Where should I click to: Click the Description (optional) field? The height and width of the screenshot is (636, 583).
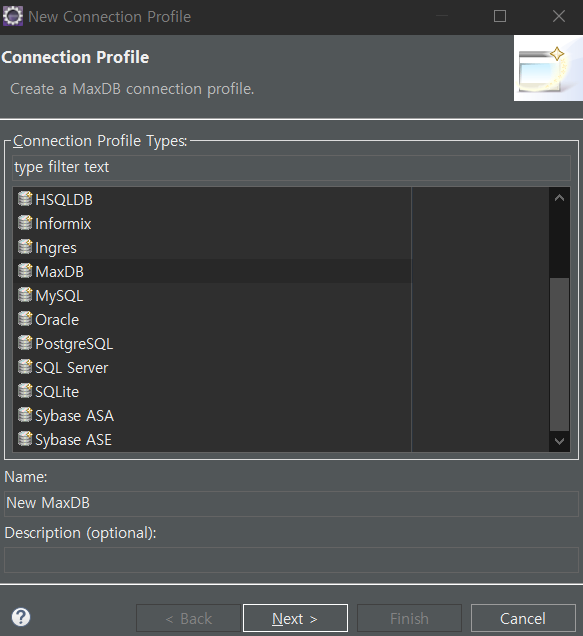tap(291, 560)
